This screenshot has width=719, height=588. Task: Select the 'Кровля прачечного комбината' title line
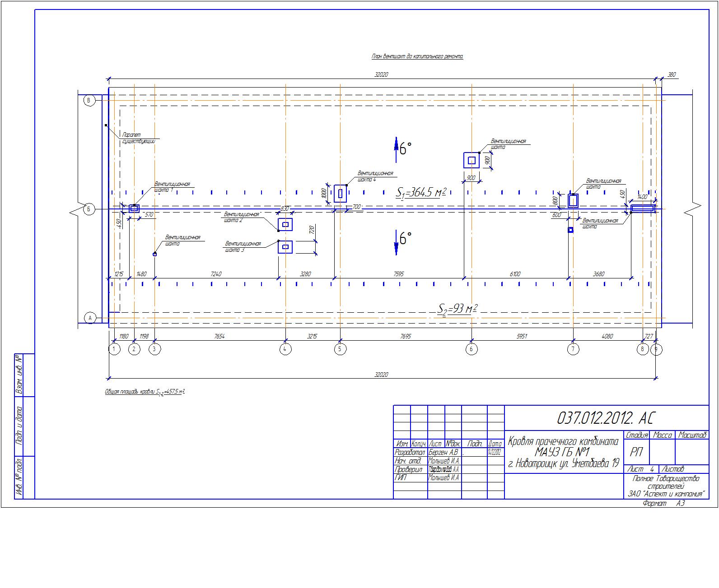point(563,441)
